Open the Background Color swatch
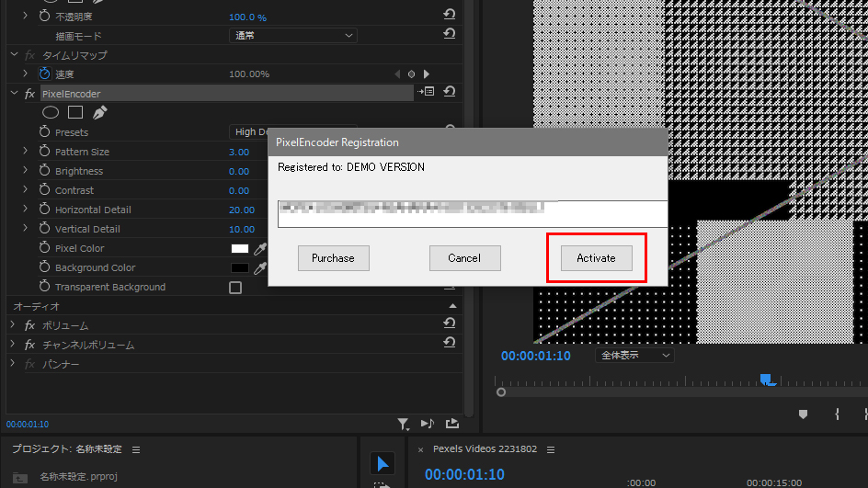Image resolution: width=868 pixels, height=488 pixels. (x=240, y=267)
